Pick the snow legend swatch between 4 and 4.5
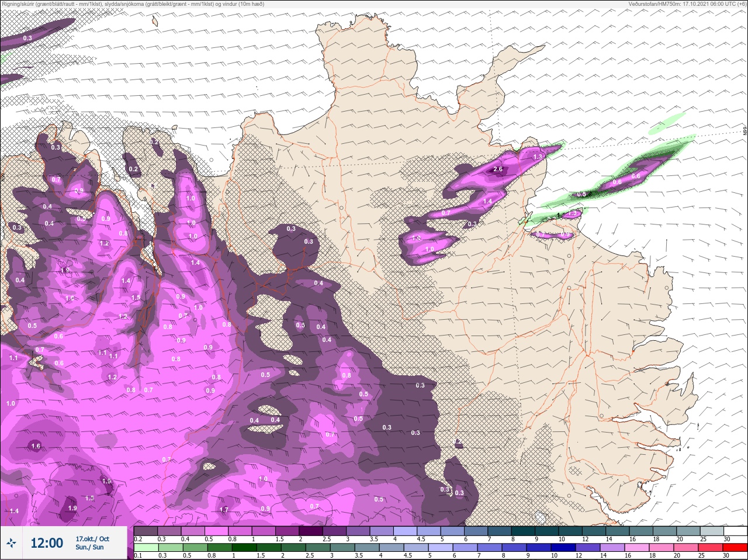Viewport: 748px width, 560px height. (406, 531)
